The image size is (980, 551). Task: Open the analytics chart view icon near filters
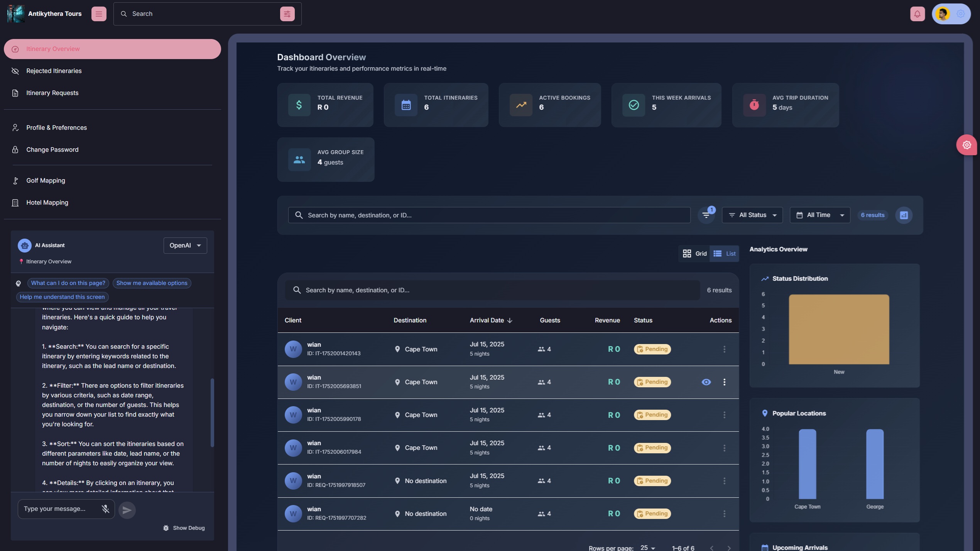point(904,215)
